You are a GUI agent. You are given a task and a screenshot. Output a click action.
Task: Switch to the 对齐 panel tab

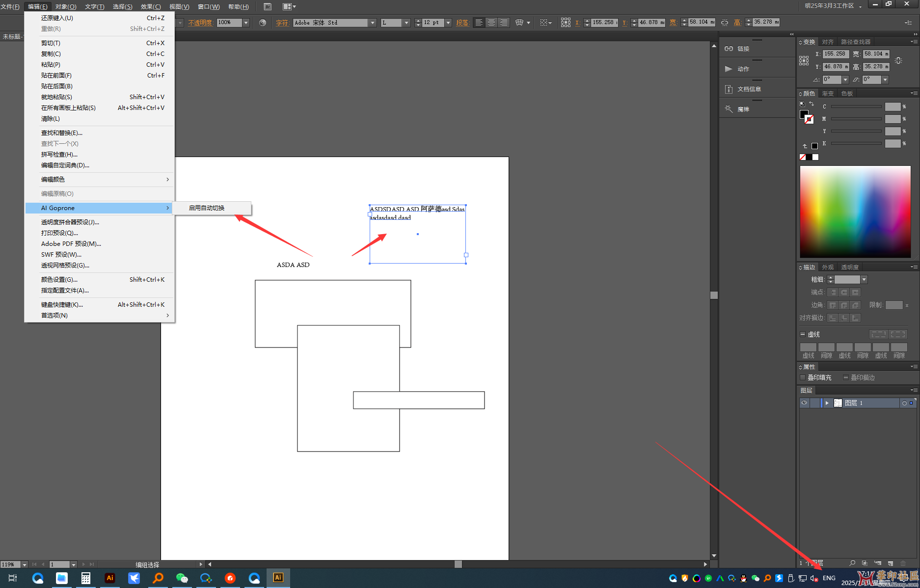coord(828,42)
